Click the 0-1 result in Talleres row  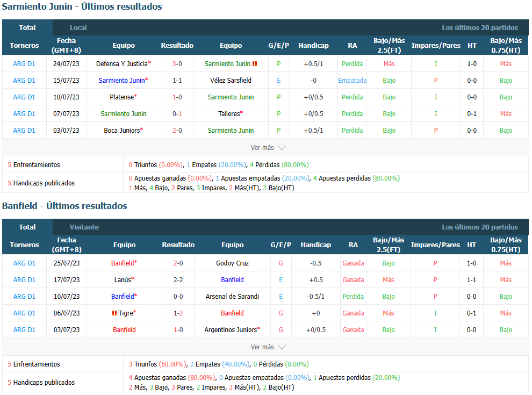click(x=177, y=114)
